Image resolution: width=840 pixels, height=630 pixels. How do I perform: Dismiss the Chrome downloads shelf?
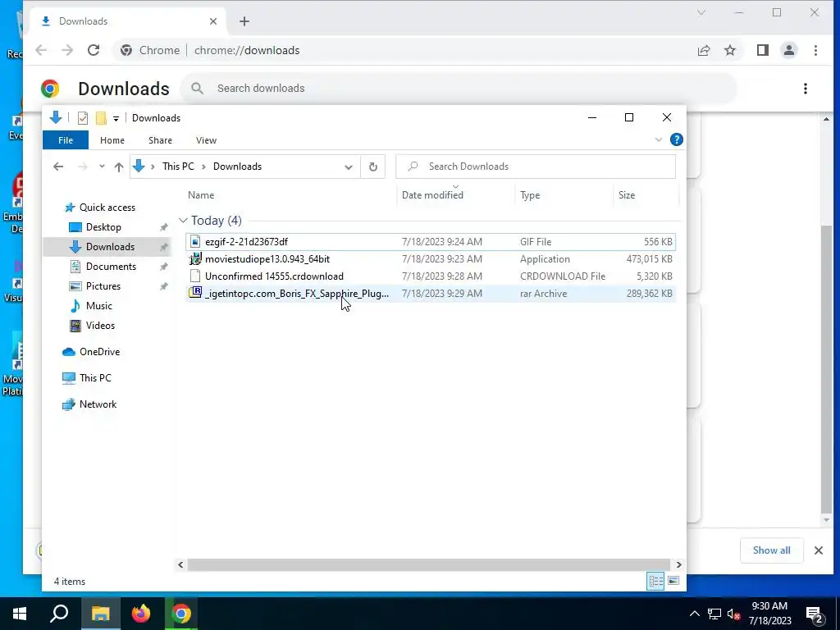pos(818,550)
